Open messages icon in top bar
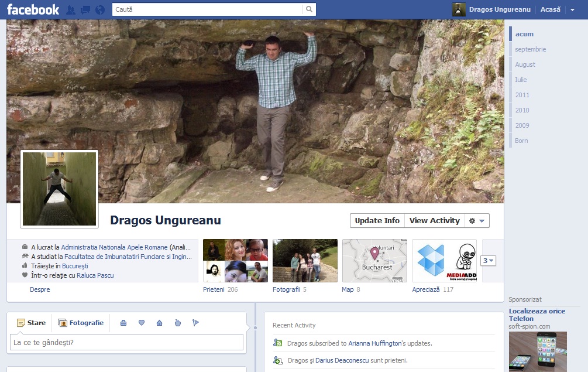588x372 pixels. [x=85, y=10]
